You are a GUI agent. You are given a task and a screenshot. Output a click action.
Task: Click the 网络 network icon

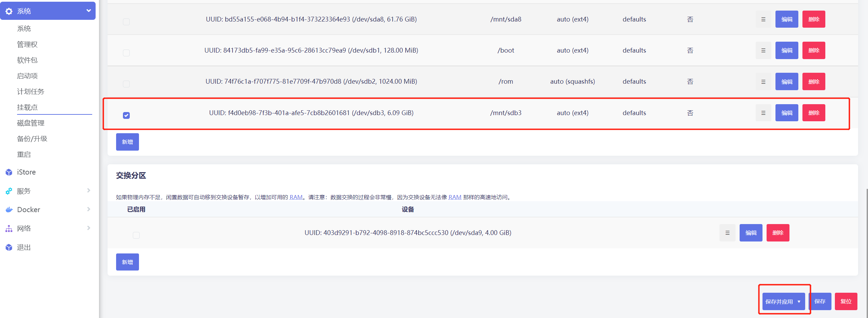click(9, 229)
